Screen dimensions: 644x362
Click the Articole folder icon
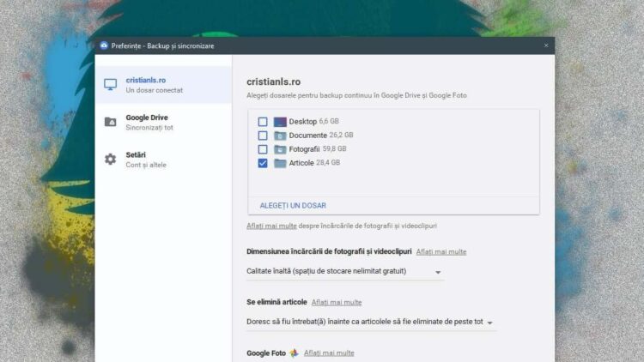point(280,163)
